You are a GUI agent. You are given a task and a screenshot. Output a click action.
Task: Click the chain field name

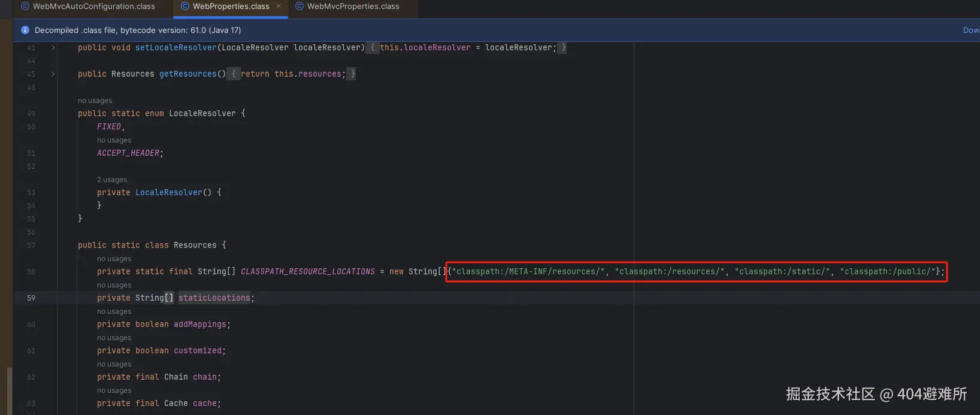coord(205,377)
